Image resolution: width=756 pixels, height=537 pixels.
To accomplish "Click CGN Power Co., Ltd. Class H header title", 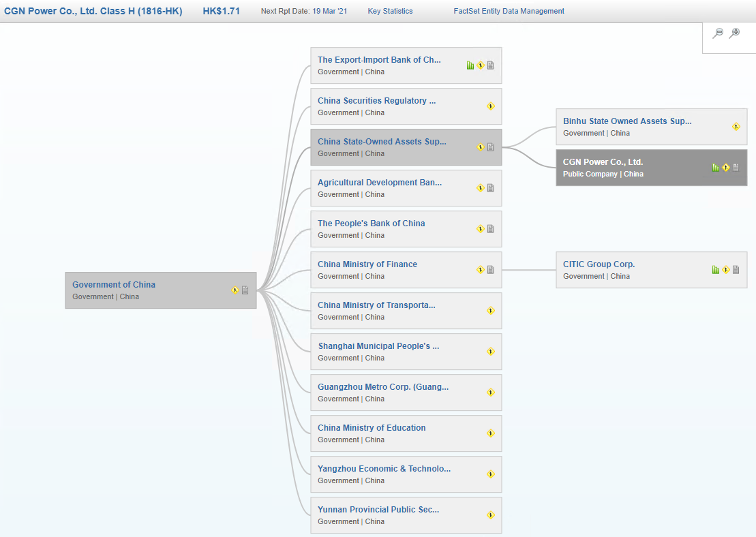I will pos(93,11).
